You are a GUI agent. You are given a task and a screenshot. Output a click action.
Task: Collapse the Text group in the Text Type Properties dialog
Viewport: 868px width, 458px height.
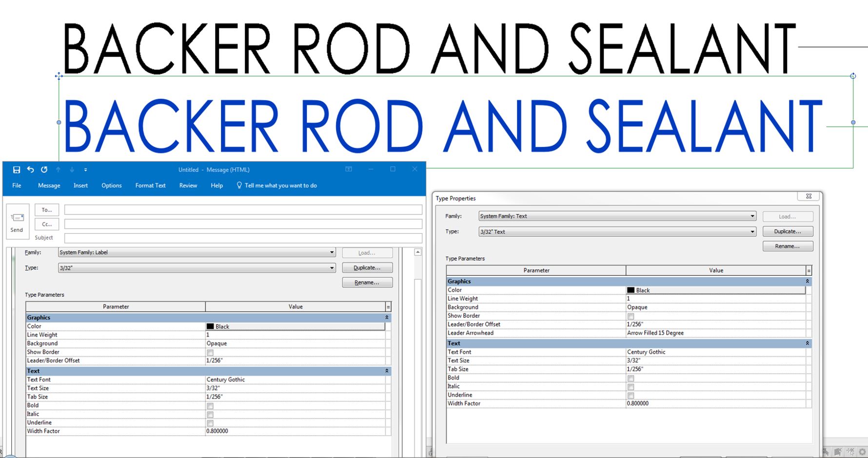pos(808,343)
